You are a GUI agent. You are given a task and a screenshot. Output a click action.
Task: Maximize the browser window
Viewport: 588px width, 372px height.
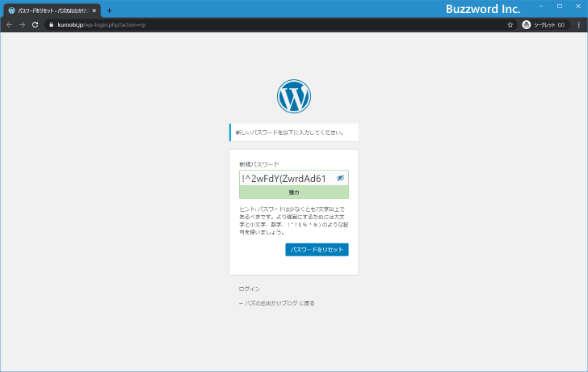pos(560,6)
